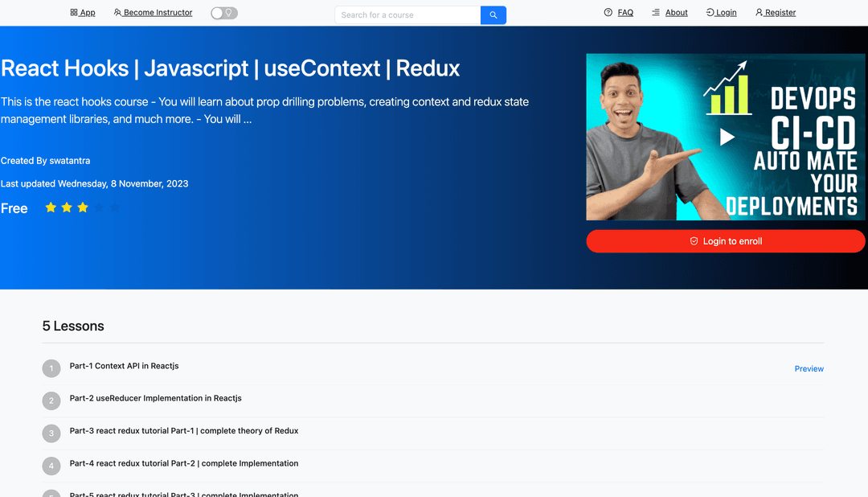Viewport: 868px width, 497px height.
Task: Select the third rating star
Action: 83,207
